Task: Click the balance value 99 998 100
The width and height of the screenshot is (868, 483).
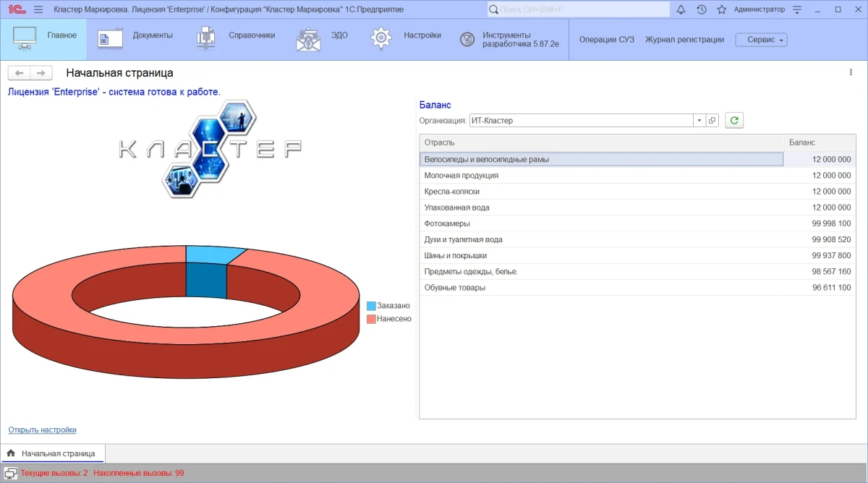Action: coord(831,223)
